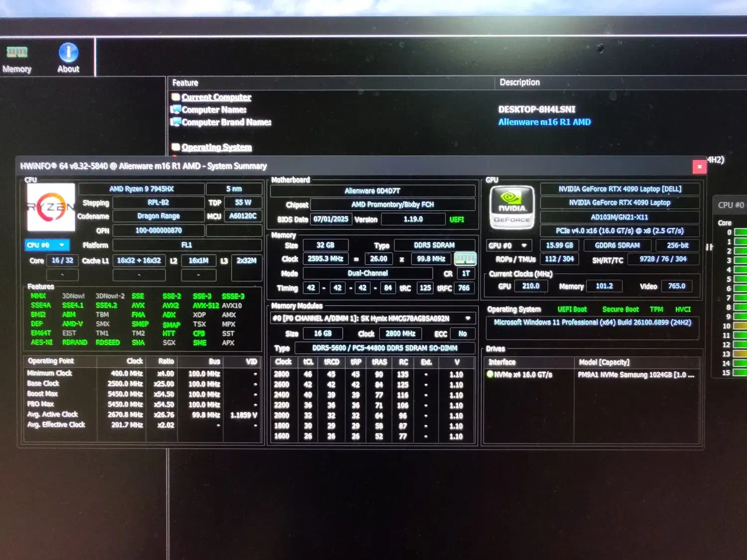The height and width of the screenshot is (560, 747).
Task: Click the Description column header
Action: tap(519, 83)
